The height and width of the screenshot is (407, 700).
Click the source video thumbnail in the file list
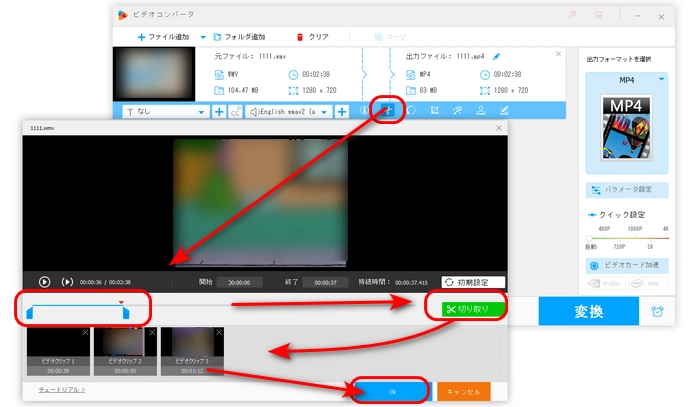(154, 74)
